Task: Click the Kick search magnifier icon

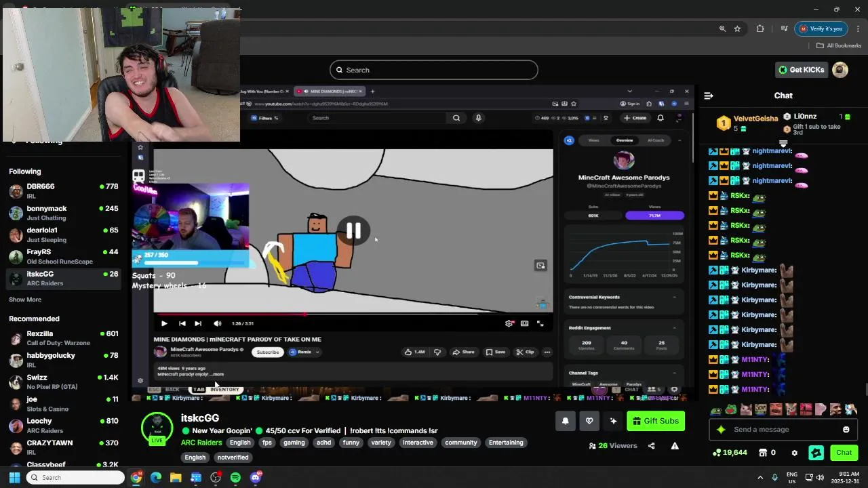Action: pos(338,70)
